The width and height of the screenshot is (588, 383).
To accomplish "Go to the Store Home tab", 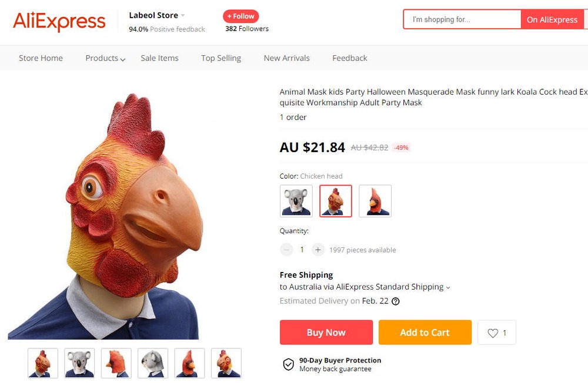I will [41, 58].
